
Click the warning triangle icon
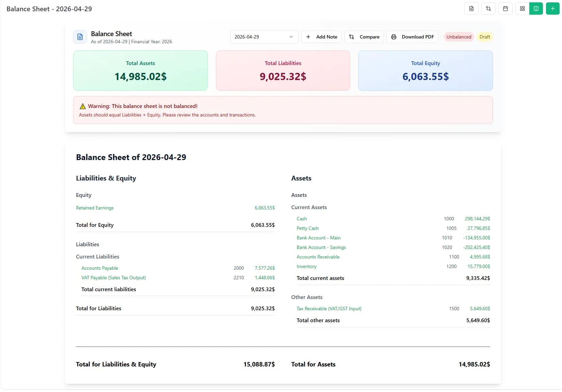82,106
